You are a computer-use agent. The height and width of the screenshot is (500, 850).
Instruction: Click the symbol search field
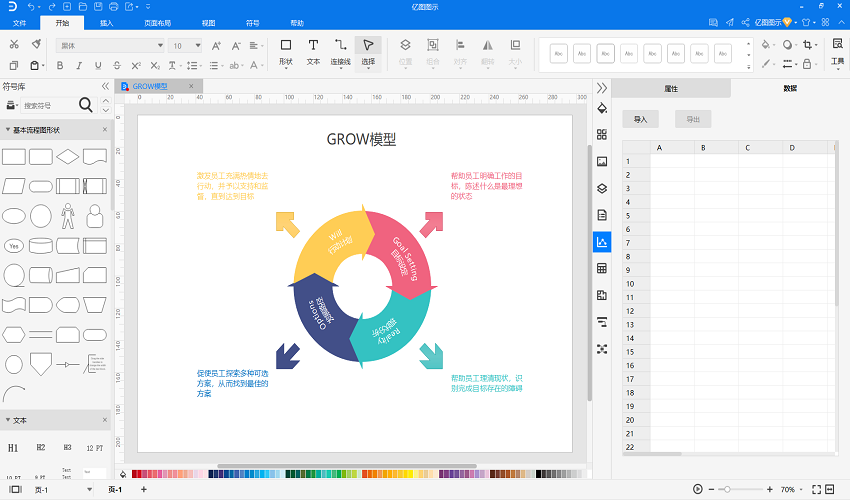tap(48, 105)
